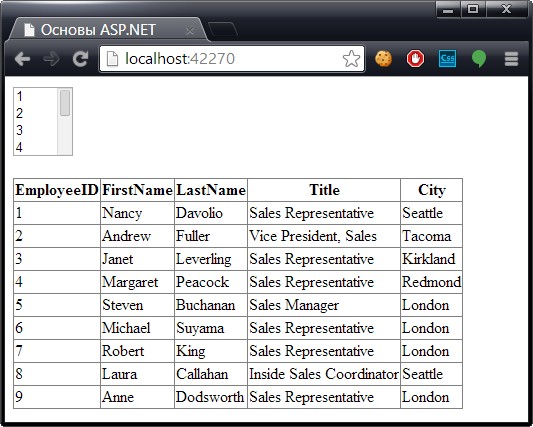Click Nancy's Seattle city cell
Screen dimensions: 533x427
[431, 213]
